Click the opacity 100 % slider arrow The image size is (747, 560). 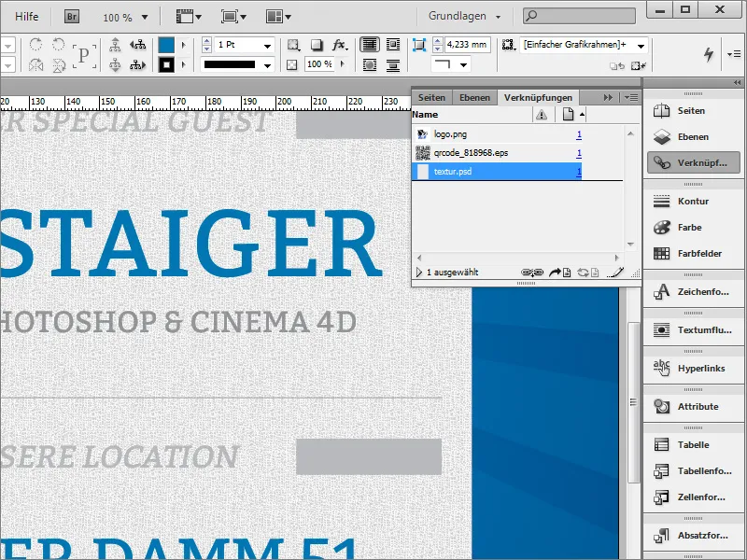(342, 64)
